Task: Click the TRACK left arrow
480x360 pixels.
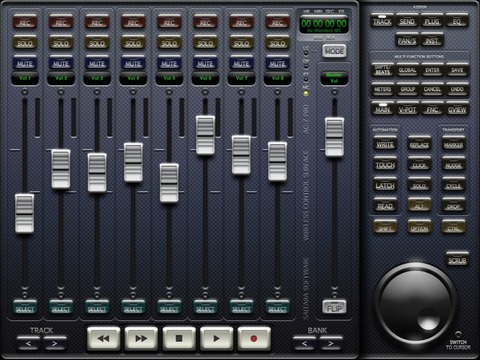Action: pos(28,343)
